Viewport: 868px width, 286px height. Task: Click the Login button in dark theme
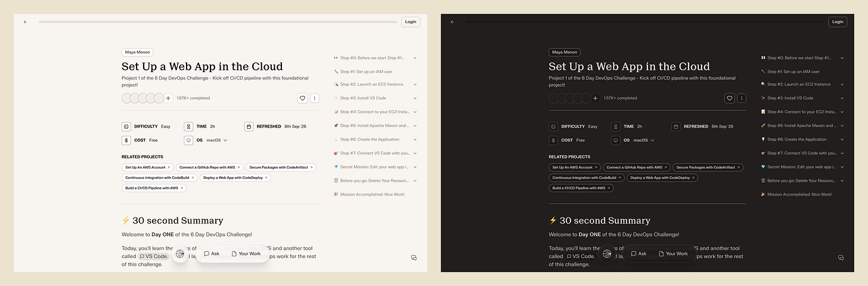pos(838,21)
